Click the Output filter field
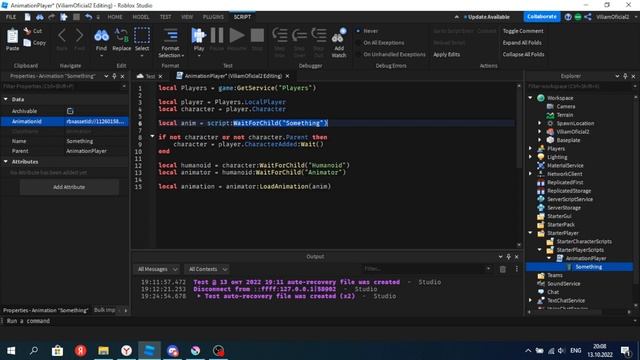640x360 pixels. point(427,269)
